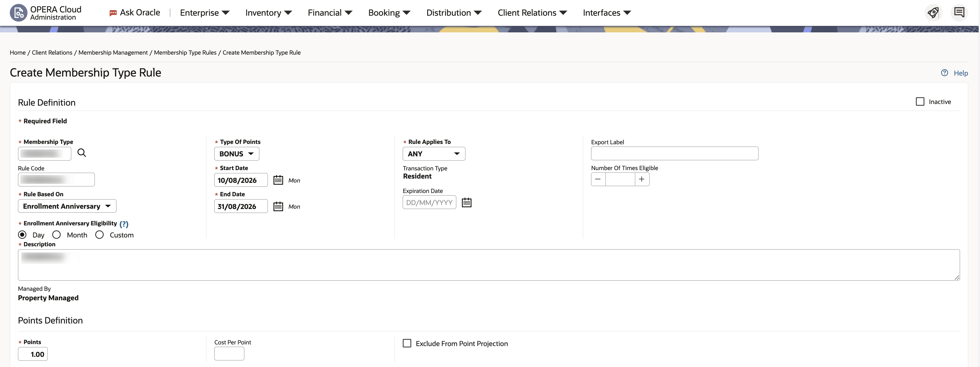Increase Number Of Times Eligible value
980x367 pixels.
pos(642,179)
